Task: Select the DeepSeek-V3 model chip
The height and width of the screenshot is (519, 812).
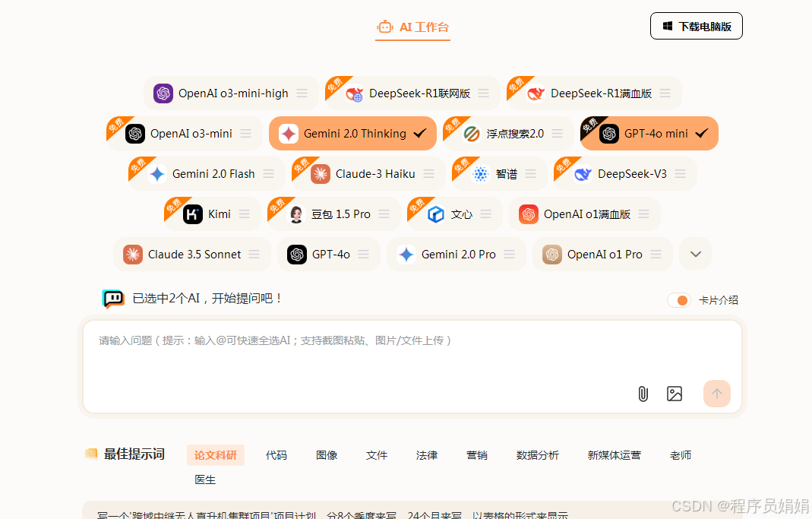Action: point(625,174)
